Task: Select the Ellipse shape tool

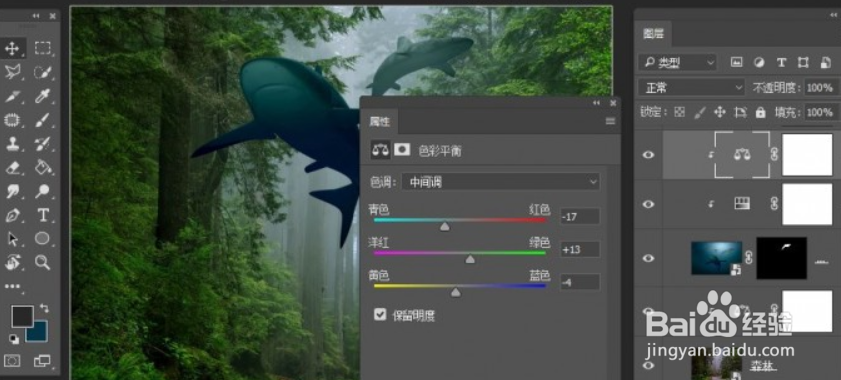Action: pyautogui.click(x=42, y=238)
